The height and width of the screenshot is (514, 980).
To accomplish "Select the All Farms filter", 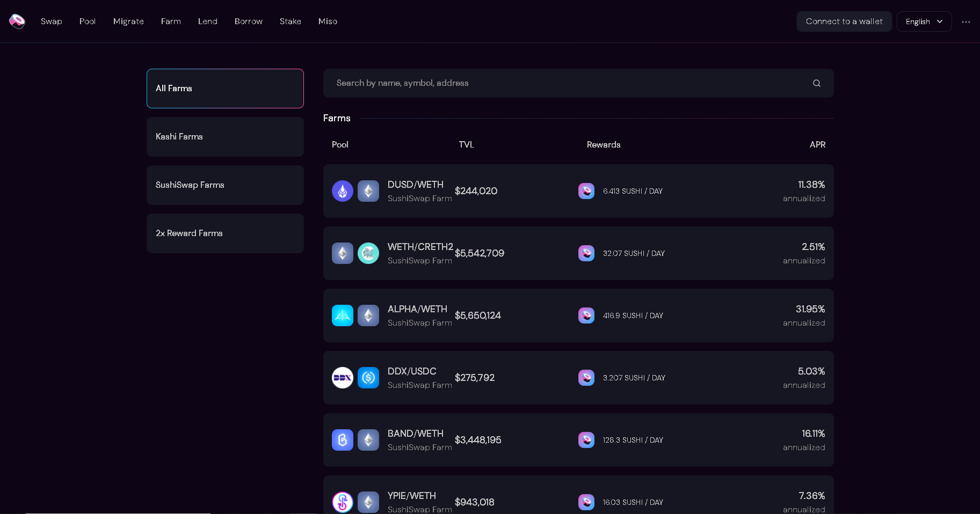I will tap(225, 89).
